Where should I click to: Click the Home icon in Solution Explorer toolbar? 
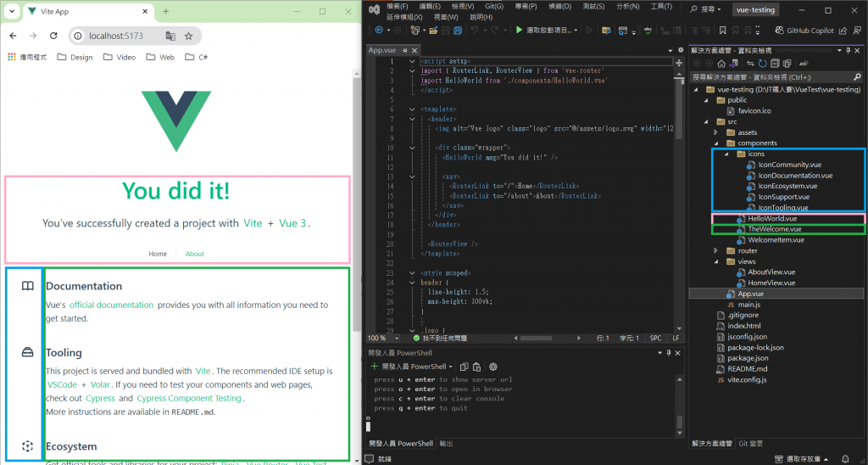(x=721, y=63)
